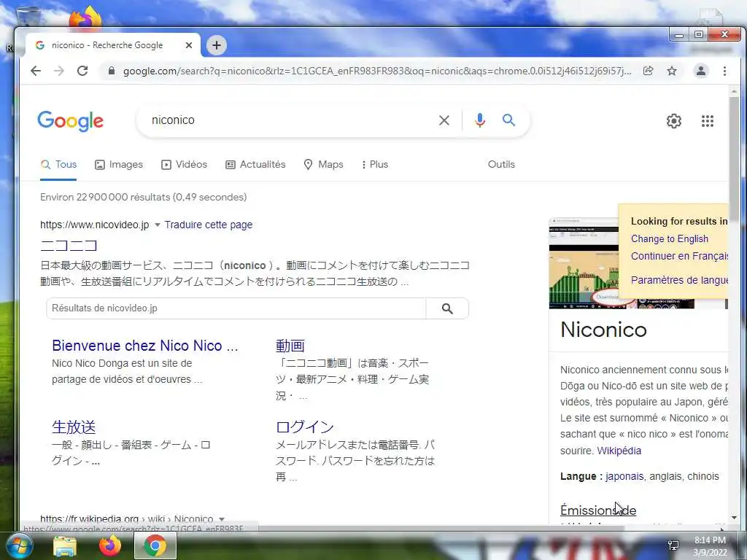This screenshot has width=747, height=560.
Task: Go back with the browser back arrow
Action: [x=36, y=71]
